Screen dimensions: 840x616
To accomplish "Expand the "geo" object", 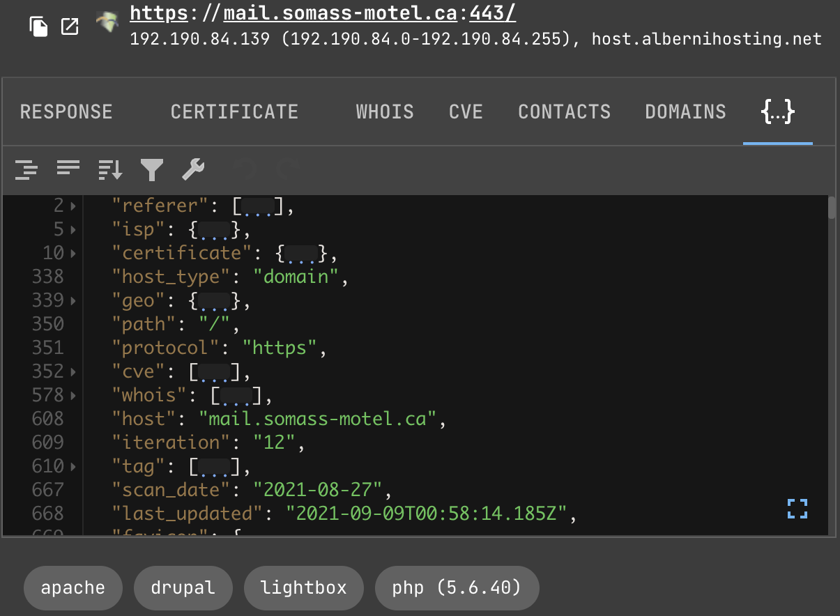I will [x=72, y=300].
